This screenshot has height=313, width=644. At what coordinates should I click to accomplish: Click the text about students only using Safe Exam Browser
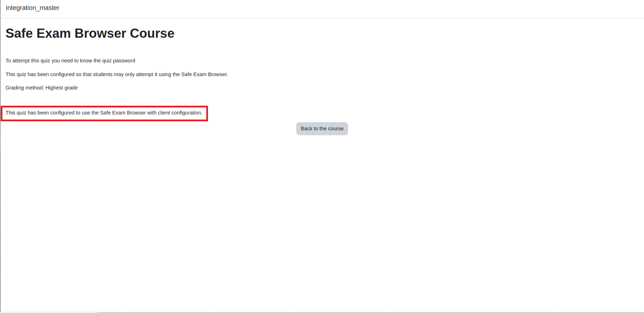(117, 74)
